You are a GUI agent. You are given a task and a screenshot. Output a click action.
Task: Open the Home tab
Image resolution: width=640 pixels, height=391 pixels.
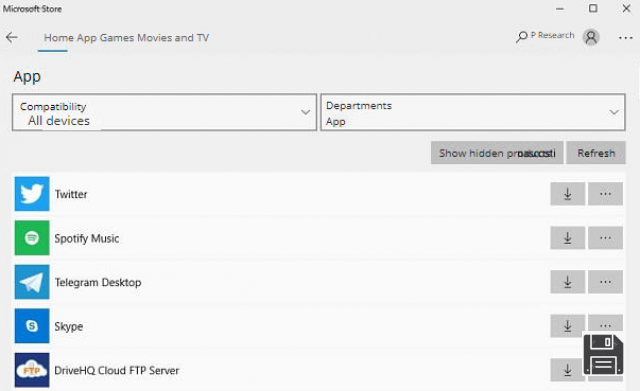pos(59,38)
